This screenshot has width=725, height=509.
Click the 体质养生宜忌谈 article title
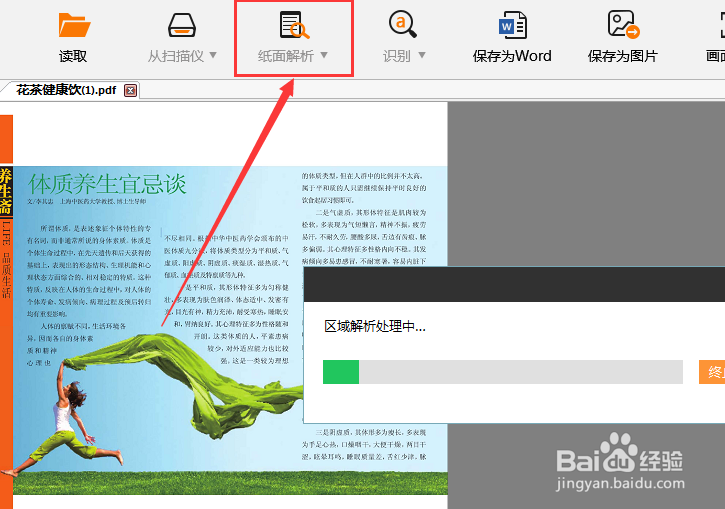[x=107, y=184]
